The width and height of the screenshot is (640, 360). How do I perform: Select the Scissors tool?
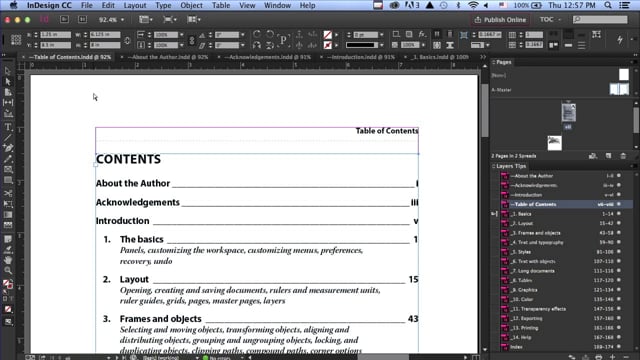click(x=8, y=193)
